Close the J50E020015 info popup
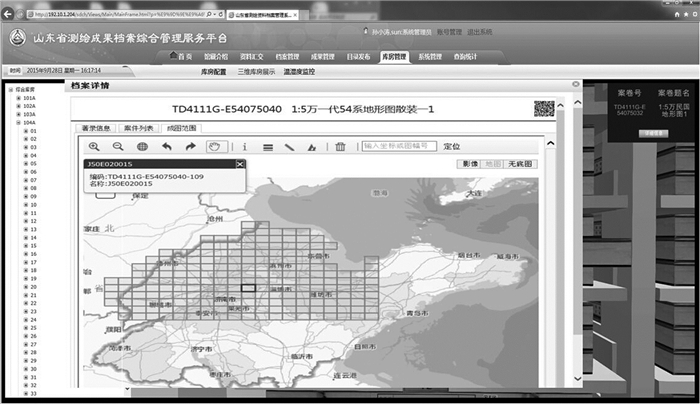Screen dimensions: 700x404 pyautogui.click(x=239, y=163)
